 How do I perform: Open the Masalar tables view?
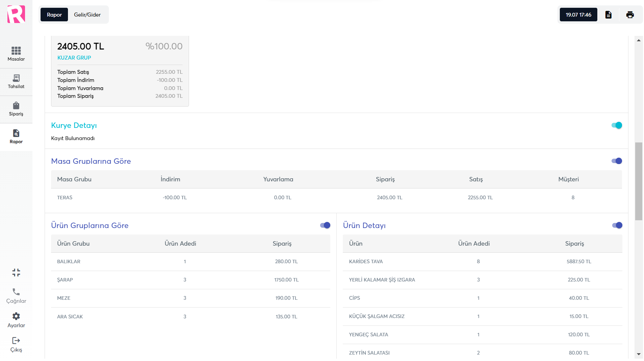coord(16,54)
